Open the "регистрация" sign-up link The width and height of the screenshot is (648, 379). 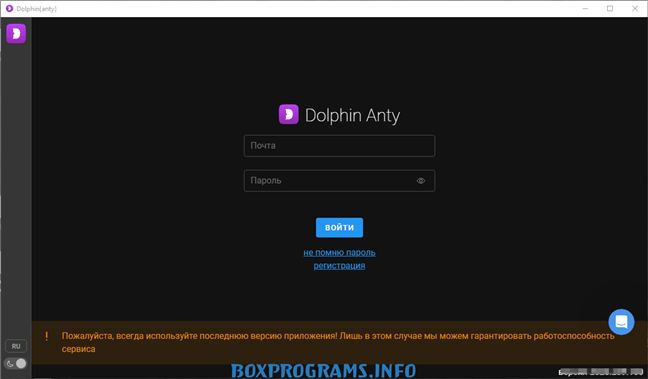tap(339, 265)
